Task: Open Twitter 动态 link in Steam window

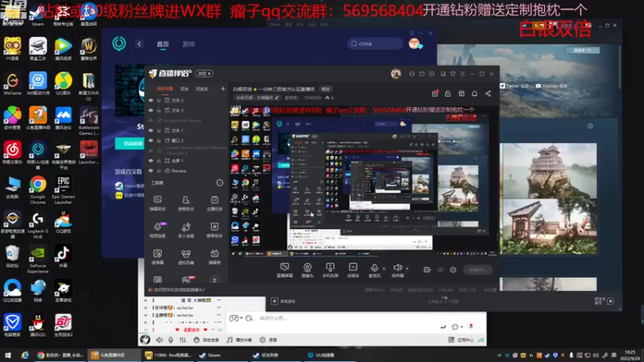Action: (514, 86)
